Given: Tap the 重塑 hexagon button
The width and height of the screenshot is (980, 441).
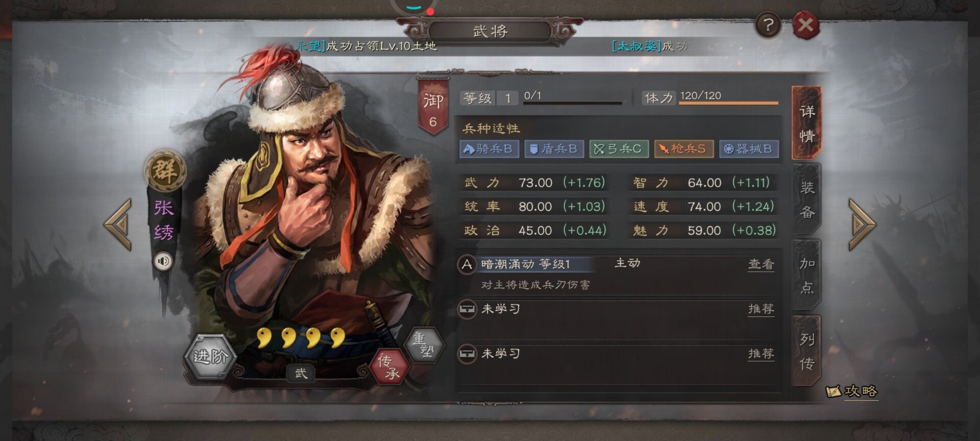Looking at the screenshot, I should 424,345.
